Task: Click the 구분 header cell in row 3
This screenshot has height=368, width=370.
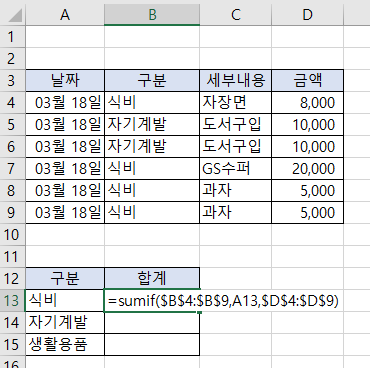Action: 152,81
